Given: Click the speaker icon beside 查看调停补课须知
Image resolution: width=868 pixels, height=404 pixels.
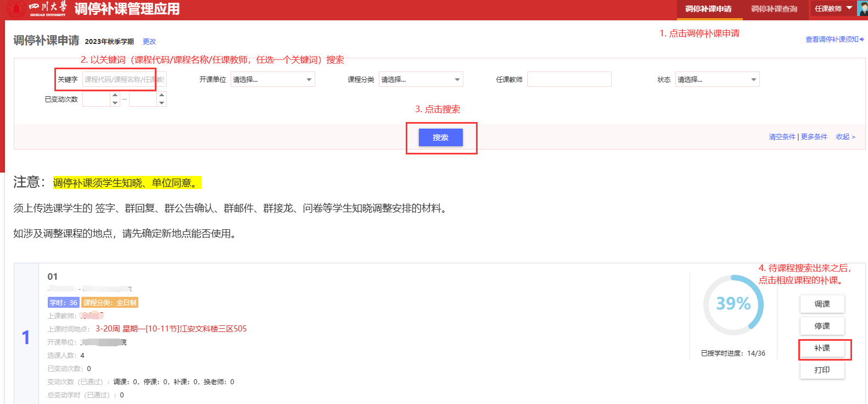Looking at the screenshot, I should 862,40.
